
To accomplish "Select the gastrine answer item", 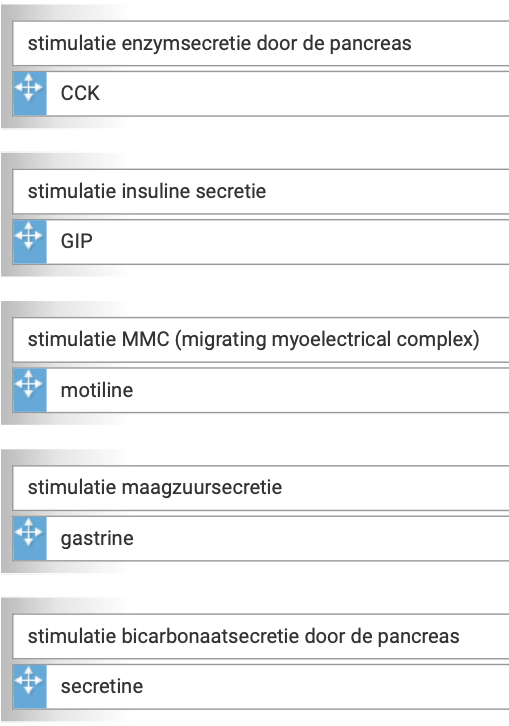I will click(x=261, y=538).
